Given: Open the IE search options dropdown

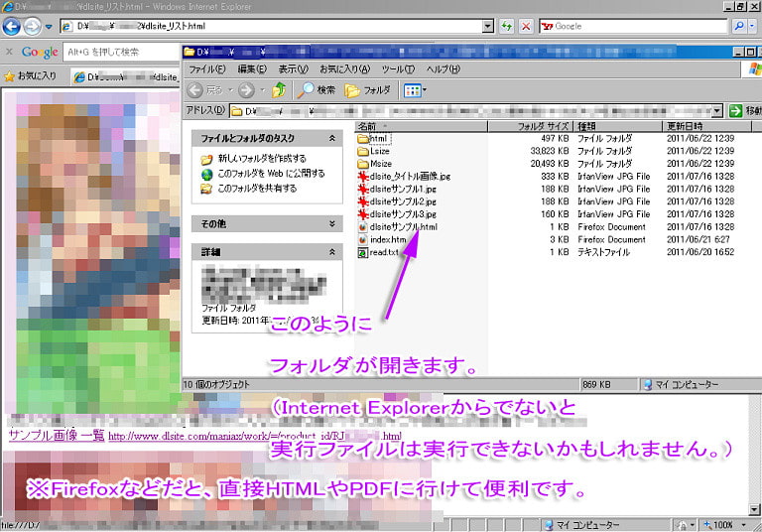Looking at the screenshot, I should tap(752, 26).
